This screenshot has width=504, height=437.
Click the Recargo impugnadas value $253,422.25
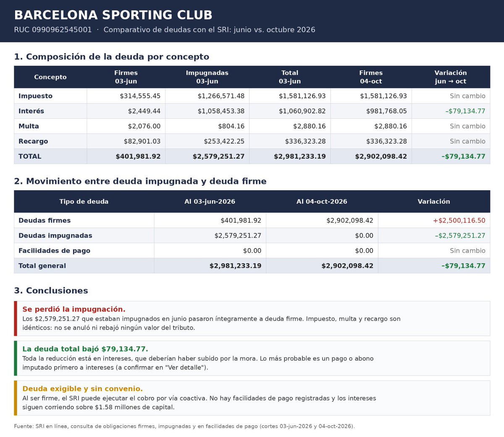(224, 141)
